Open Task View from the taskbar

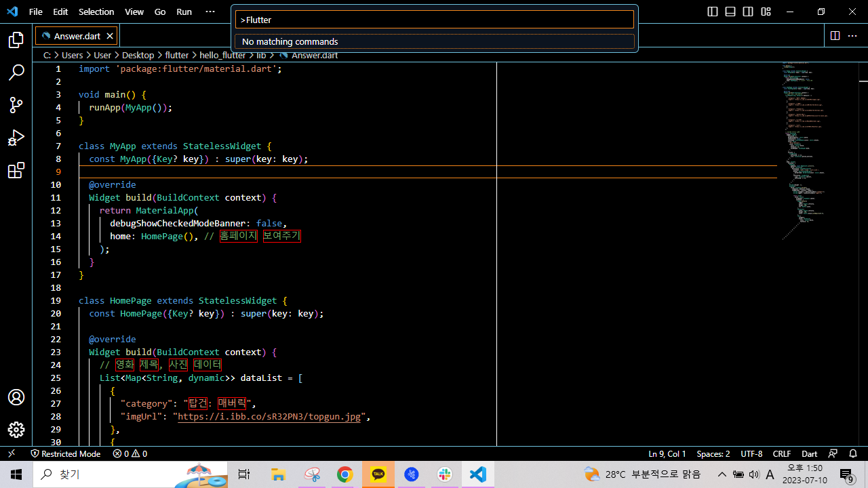244,474
